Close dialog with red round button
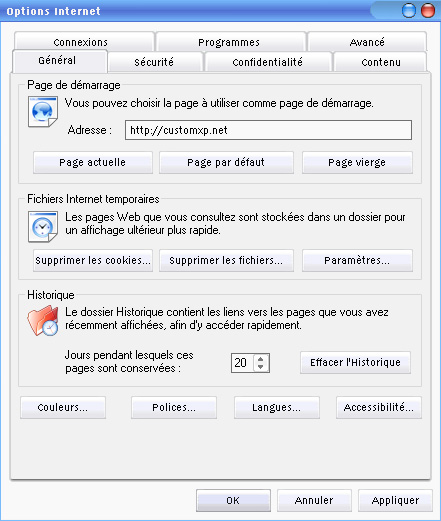Viewport: 441px width, 521px height. pos(428,11)
